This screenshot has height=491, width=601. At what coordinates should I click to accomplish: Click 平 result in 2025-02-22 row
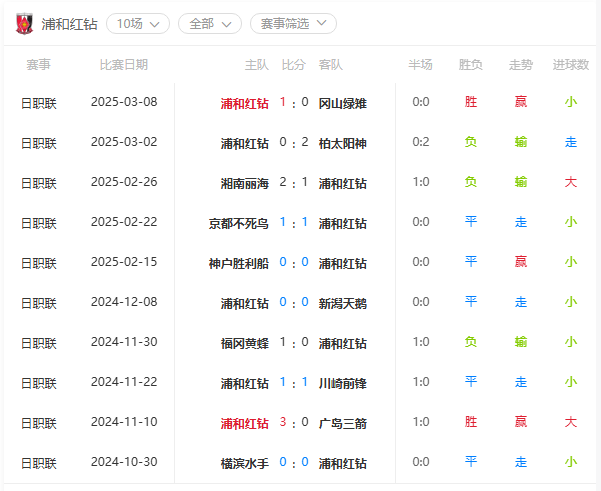(471, 222)
